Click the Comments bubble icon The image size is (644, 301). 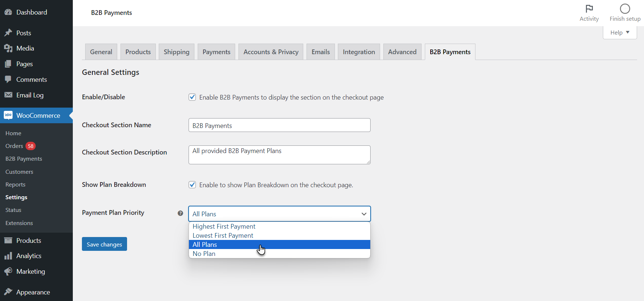click(8, 79)
